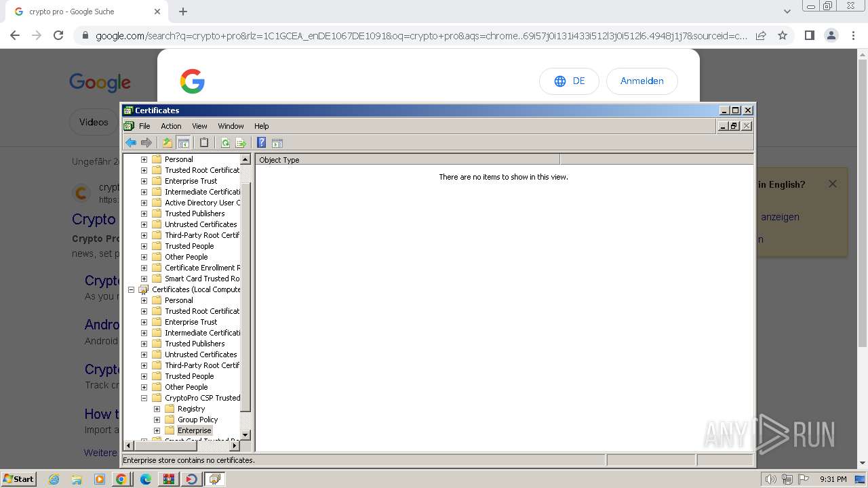Click the MMC console icon left of File menu
This screenshot has height=488, width=868.
(129, 125)
